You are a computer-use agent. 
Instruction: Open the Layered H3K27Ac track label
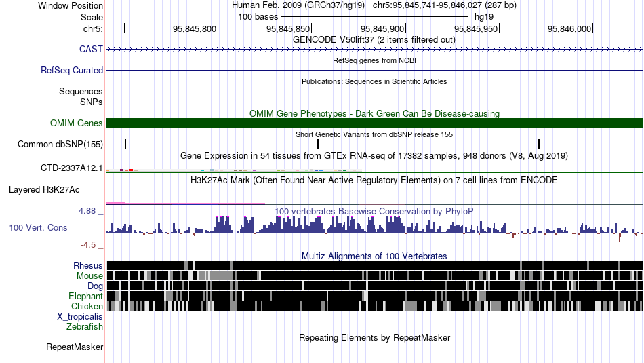pyautogui.click(x=44, y=189)
